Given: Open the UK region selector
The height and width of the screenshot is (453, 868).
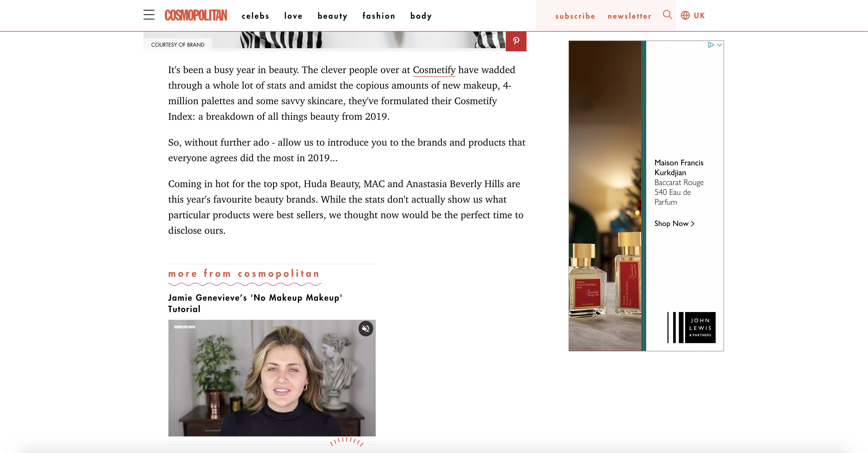Looking at the screenshot, I should (x=699, y=16).
